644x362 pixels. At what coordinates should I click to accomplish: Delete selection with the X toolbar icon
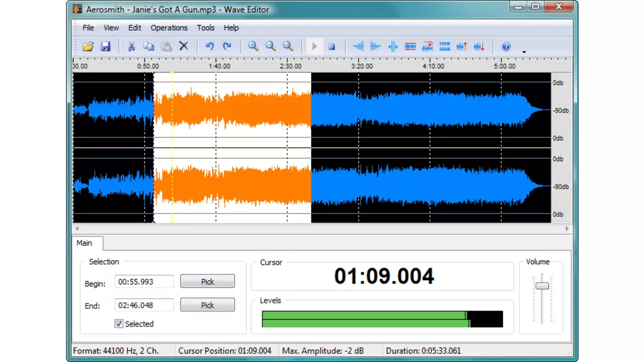[184, 46]
